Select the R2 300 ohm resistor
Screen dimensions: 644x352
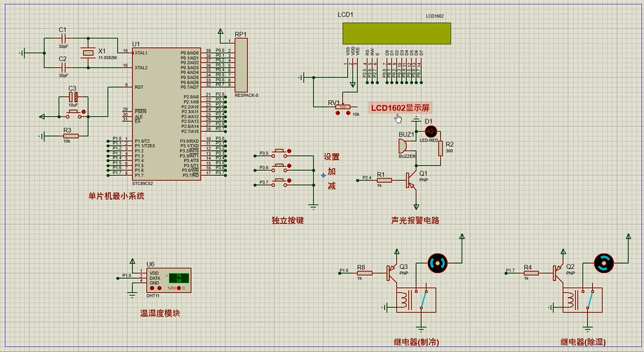click(x=440, y=148)
